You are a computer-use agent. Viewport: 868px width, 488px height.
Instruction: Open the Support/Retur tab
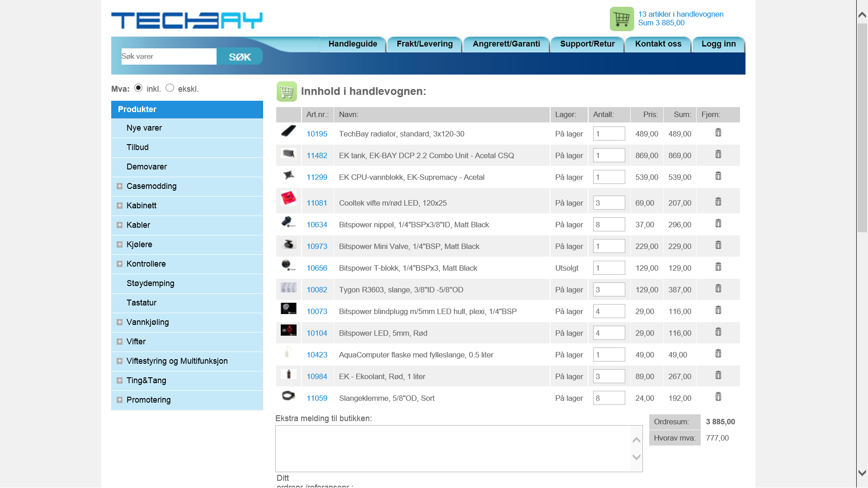point(587,44)
